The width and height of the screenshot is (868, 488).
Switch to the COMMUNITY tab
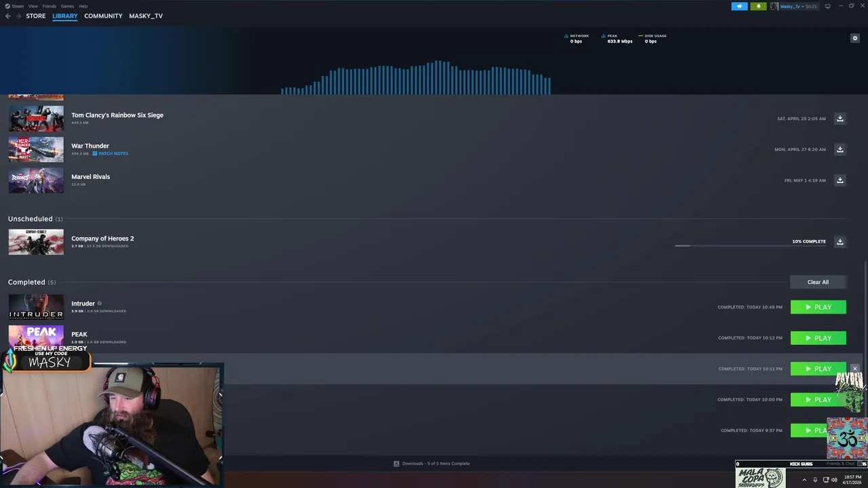(103, 16)
